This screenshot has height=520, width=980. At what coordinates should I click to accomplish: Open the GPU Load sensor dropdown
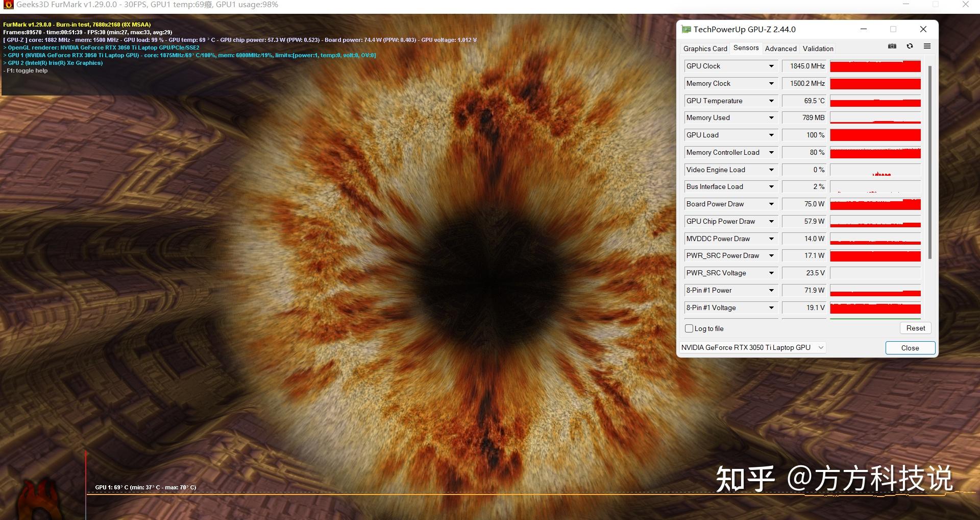click(771, 135)
